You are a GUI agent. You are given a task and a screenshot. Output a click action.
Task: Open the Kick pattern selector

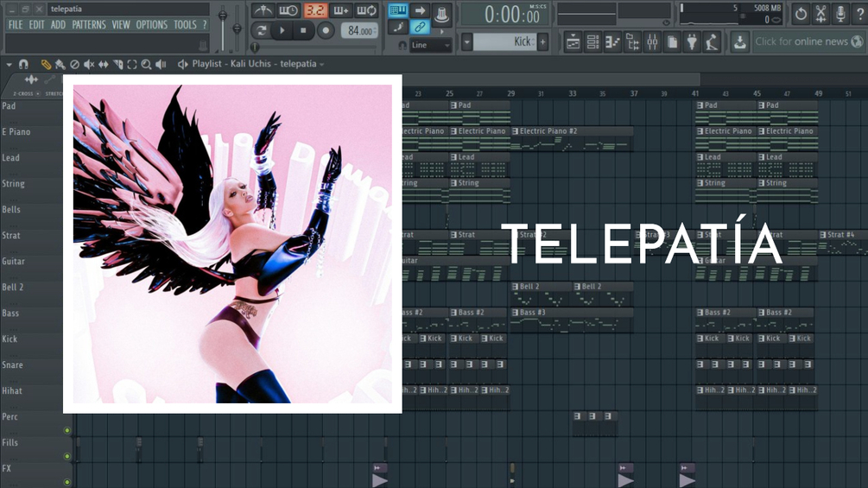pos(505,41)
